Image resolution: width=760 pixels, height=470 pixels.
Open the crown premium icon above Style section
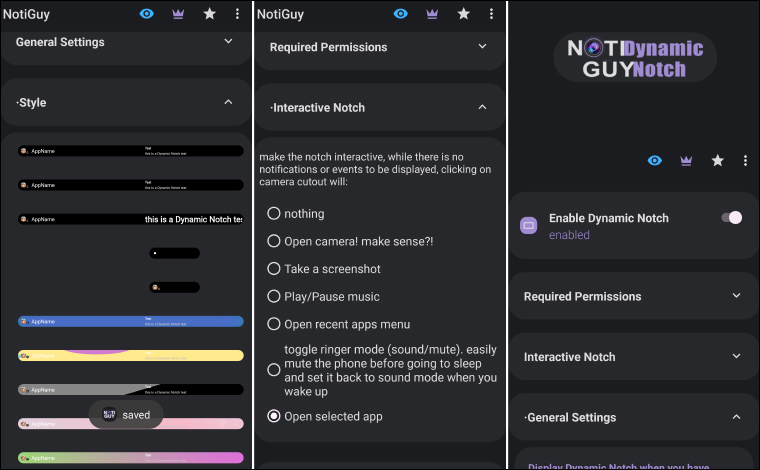(x=178, y=14)
